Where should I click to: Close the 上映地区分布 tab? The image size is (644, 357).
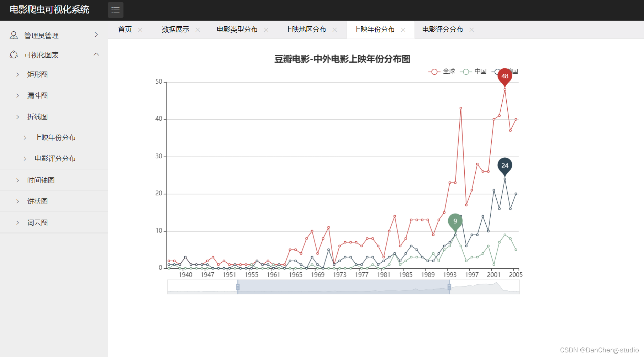coord(335,30)
